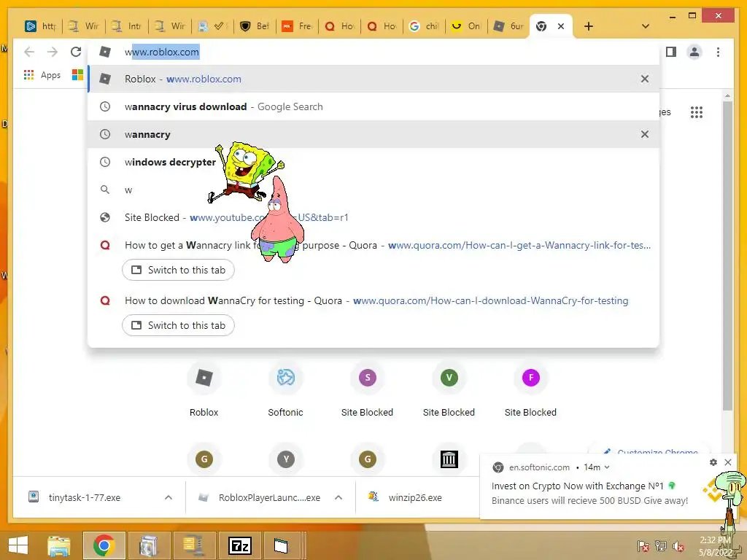Remove the wannacry suggestion
Image resolution: width=747 pixels, height=560 pixels.
(x=645, y=134)
